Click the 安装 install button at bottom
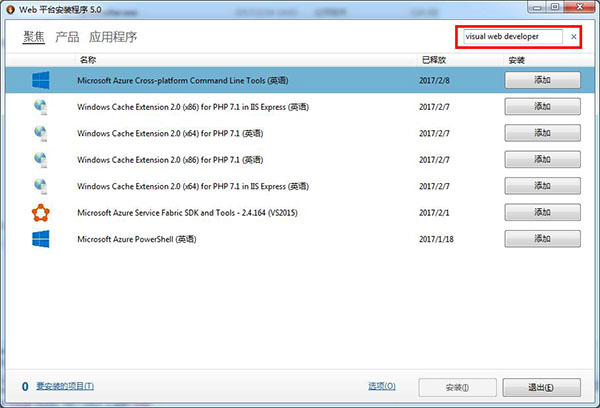 (457, 388)
